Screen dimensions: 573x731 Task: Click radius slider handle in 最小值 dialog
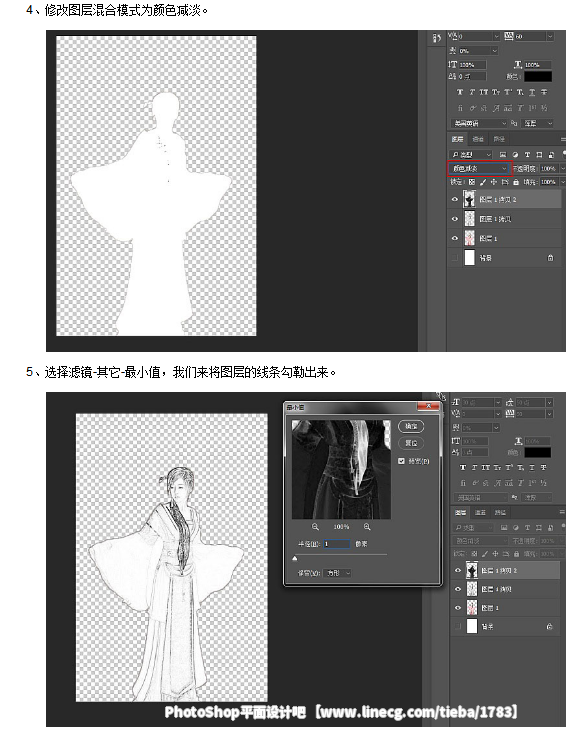click(x=295, y=558)
